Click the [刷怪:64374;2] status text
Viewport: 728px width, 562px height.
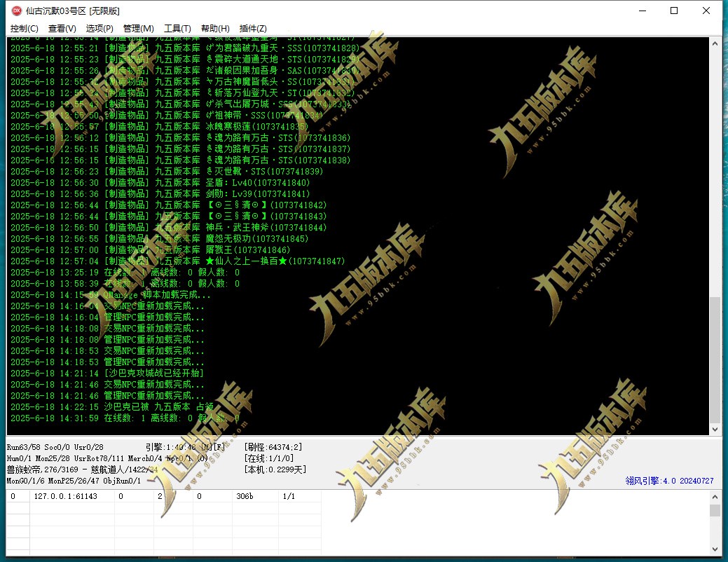[273, 447]
